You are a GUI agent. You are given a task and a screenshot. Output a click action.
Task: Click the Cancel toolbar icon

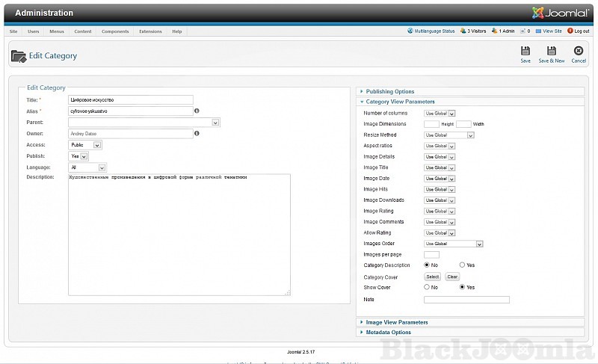click(x=579, y=52)
